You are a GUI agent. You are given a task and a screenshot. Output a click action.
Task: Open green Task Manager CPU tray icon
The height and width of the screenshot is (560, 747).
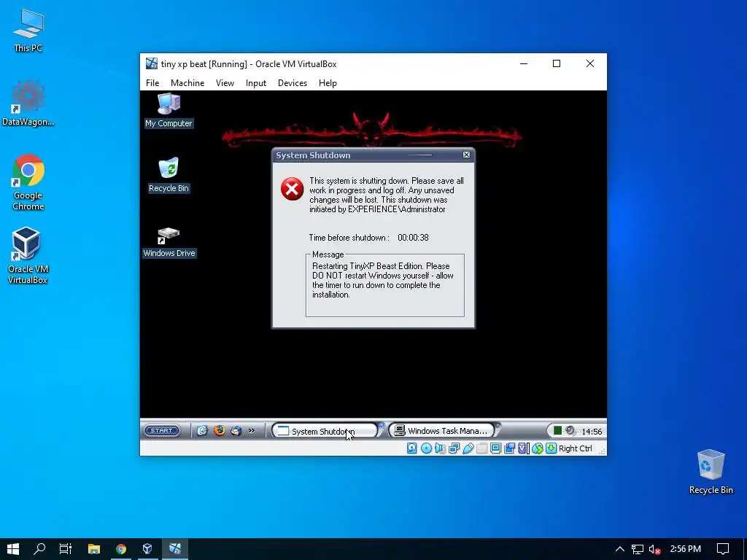coord(557,430)
